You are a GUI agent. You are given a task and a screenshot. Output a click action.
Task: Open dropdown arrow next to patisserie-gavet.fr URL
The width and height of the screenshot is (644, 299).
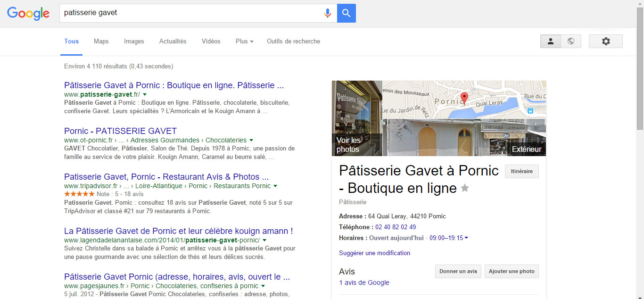coord(145,94)
